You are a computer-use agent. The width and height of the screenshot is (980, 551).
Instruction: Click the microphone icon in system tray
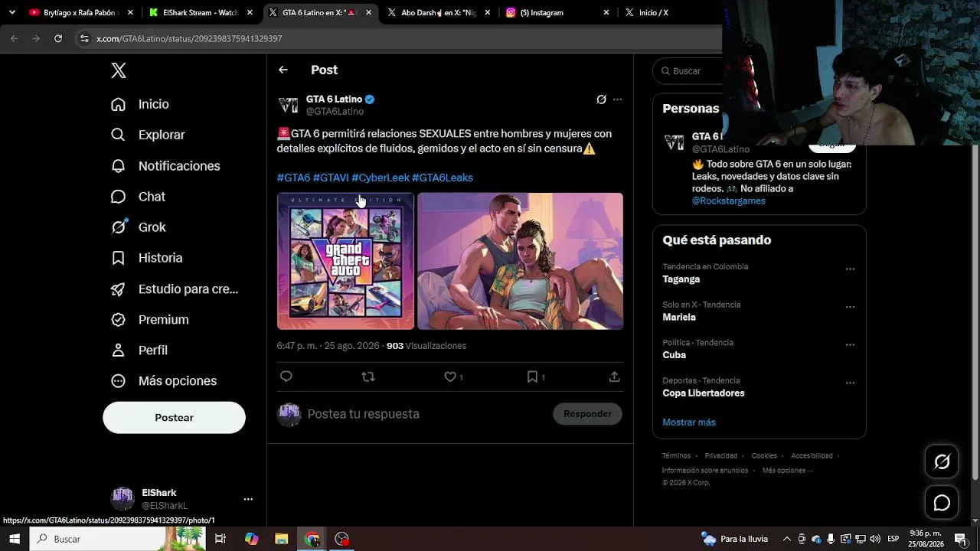[831, 539]
